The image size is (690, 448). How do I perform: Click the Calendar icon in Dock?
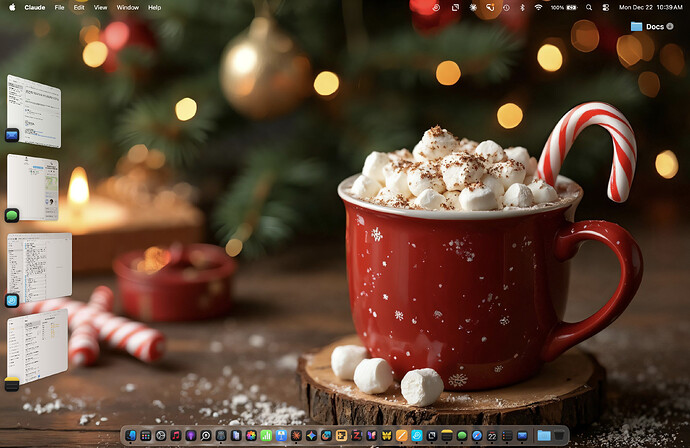(x=491, y=436)
